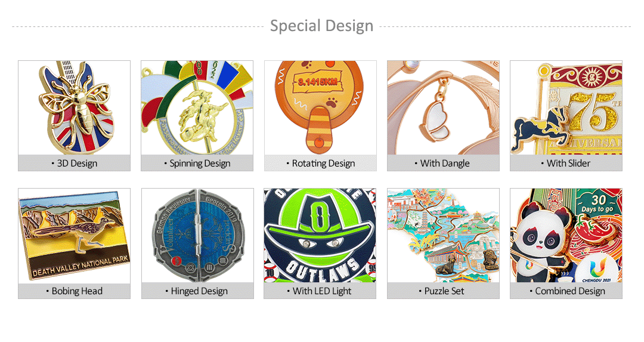View the Hinged Design geocoin image
This screenshot has width=644, height=342.
click(197, 236)
